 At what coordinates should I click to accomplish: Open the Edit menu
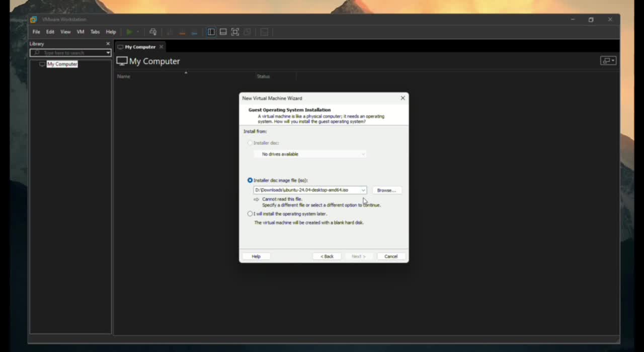click(50, 32)
